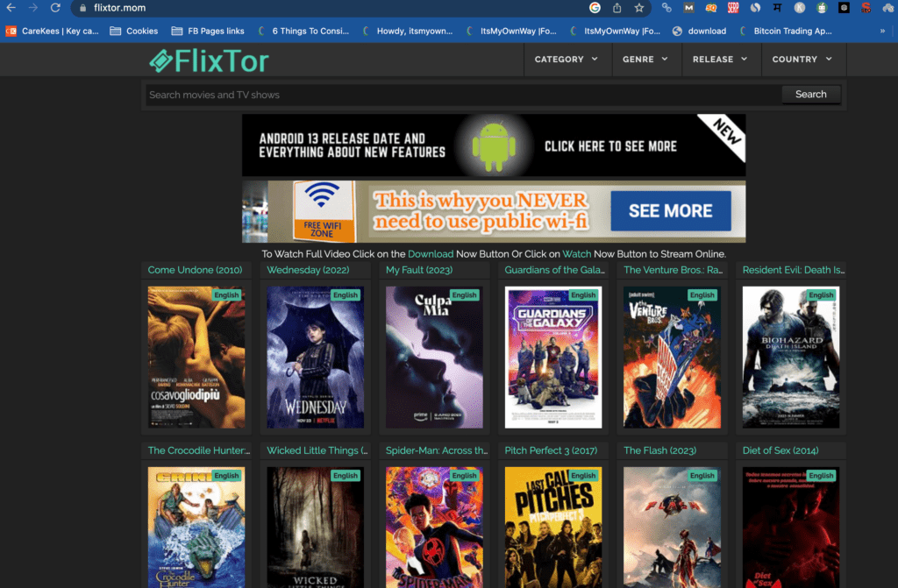Open the 'Come Undone (2010)' title link
Image resolution: width=898 pixels, height=588 pixels.
tap(195, 270)
